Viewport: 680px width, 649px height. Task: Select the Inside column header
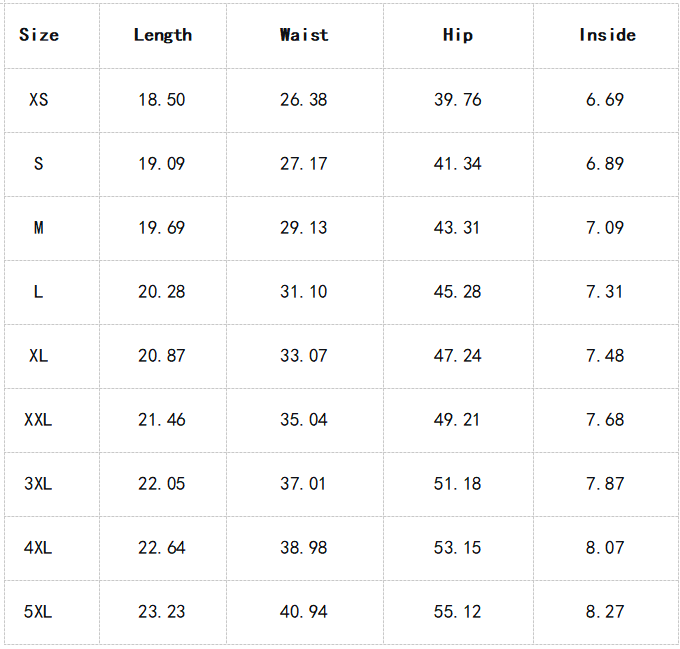pos(607,35)
